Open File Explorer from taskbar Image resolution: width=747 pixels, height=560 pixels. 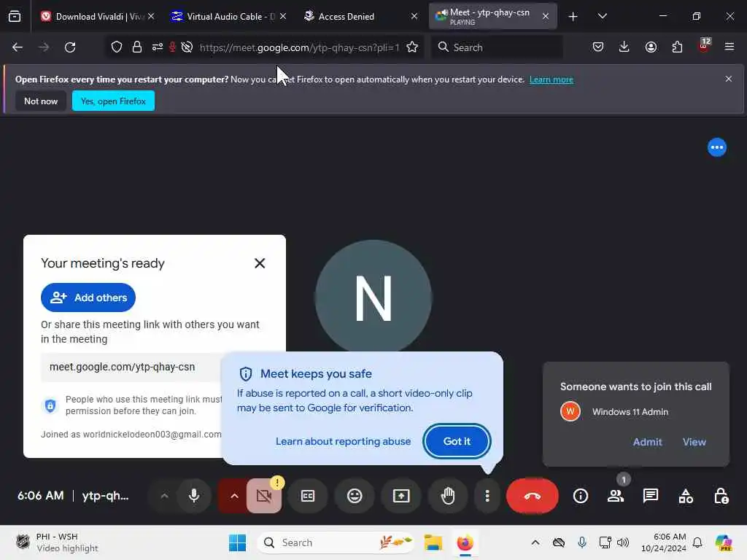pos(433,542)
